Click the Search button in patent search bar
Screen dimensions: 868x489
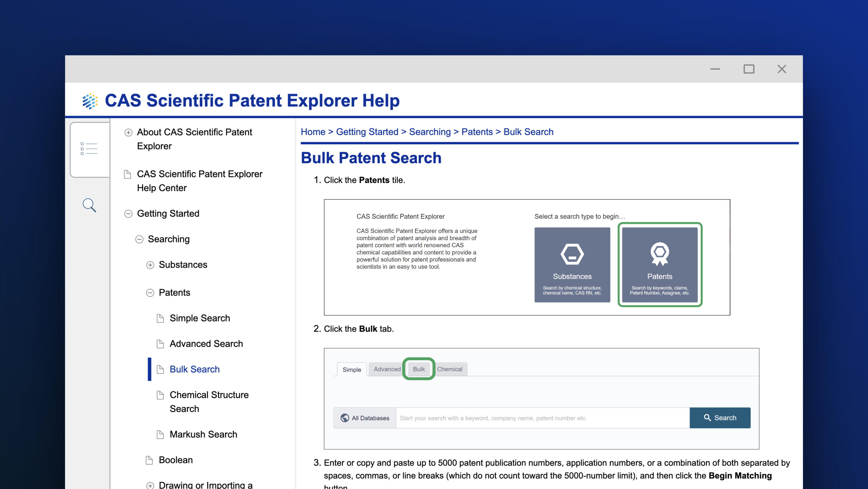click(719, 418)
